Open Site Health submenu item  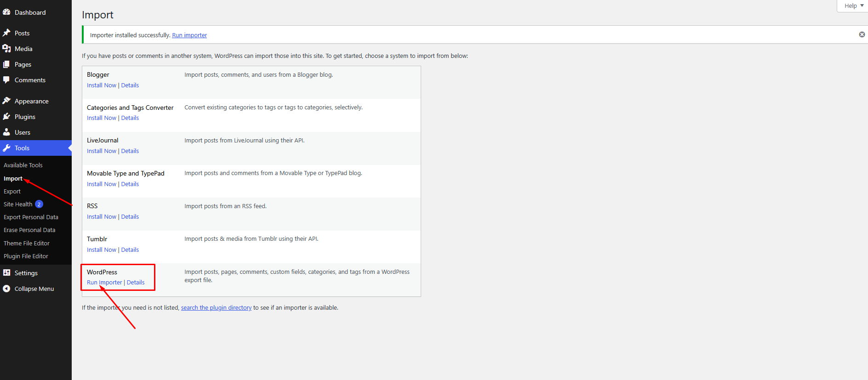pyautogui.click(x=18, y=204)
